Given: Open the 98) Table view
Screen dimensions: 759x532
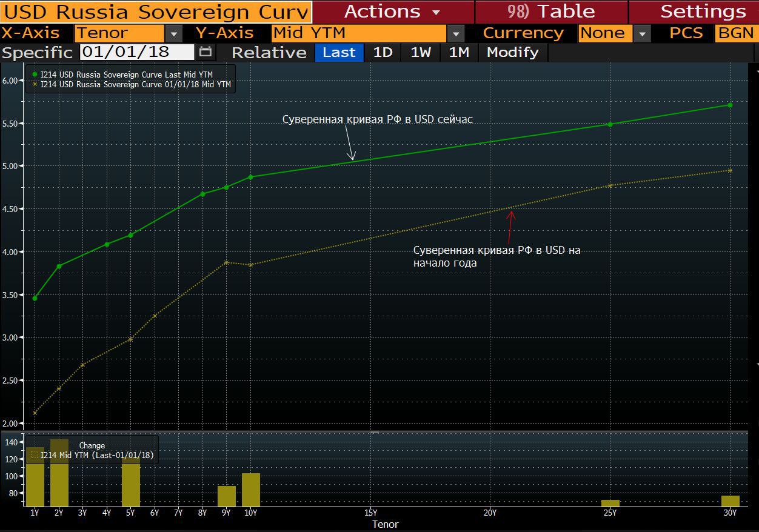Looking at the screenshot, I should pos(551,12).
